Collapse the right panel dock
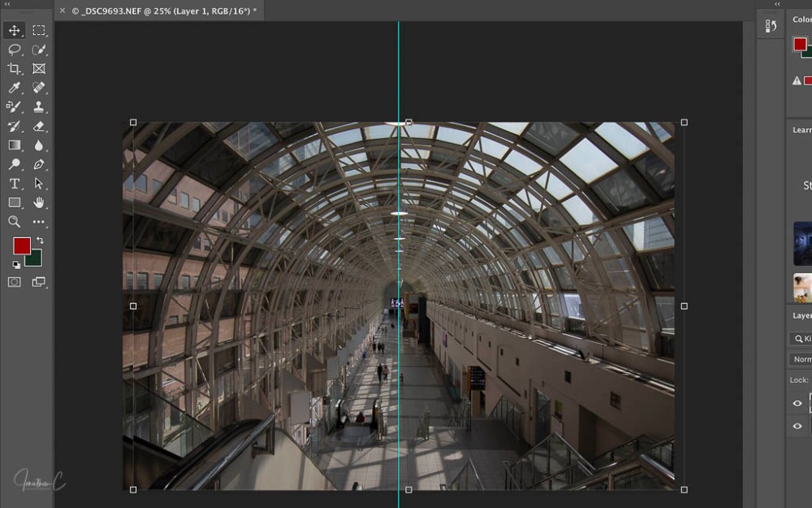This screenshot has width=812, height=508. 776,4
